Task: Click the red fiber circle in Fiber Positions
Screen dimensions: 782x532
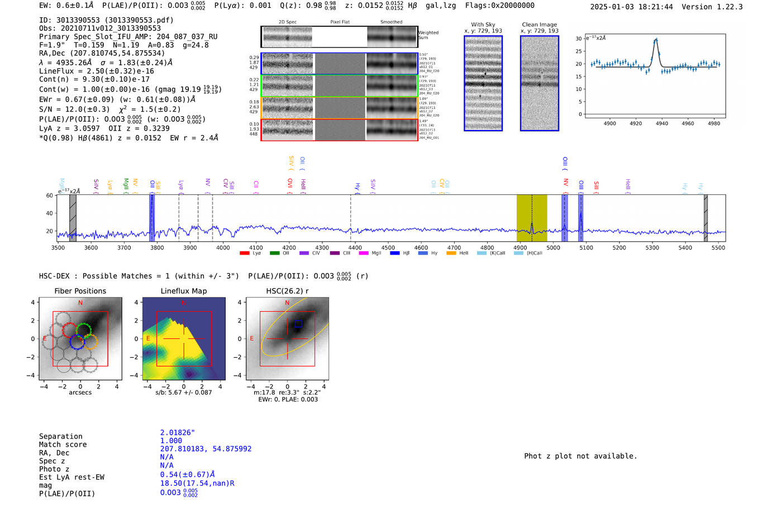Action: click(x=70, y=329)
